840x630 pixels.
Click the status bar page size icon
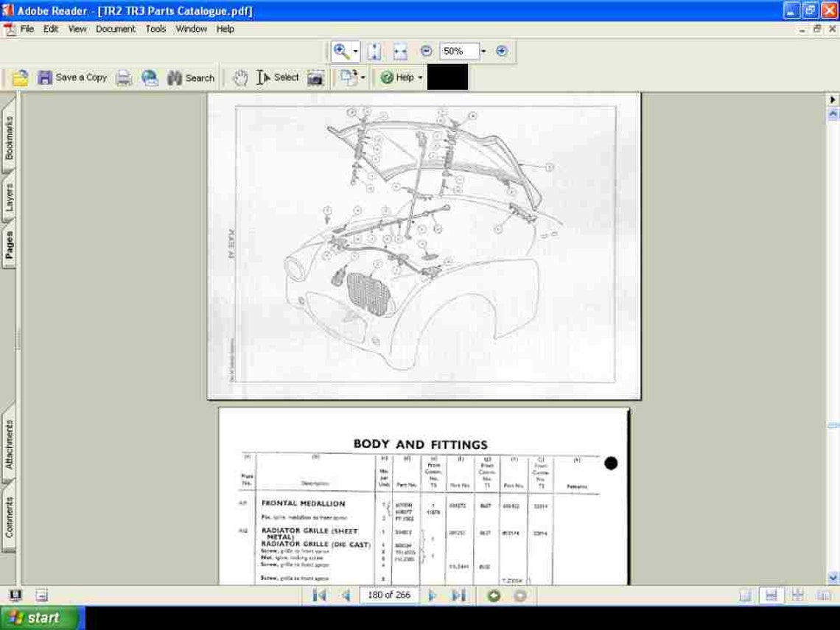coord(42,595)
